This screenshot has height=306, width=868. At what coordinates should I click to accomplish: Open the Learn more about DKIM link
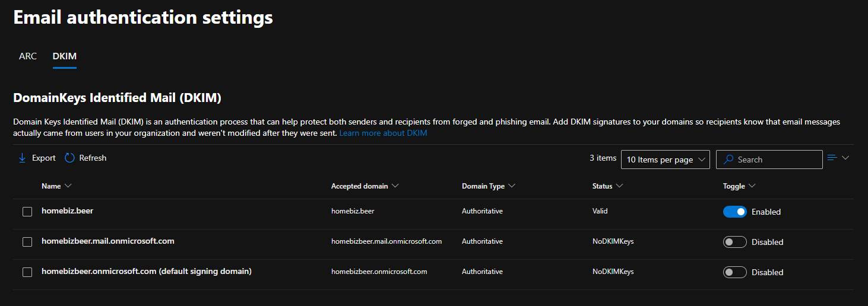tap(383, 133)
